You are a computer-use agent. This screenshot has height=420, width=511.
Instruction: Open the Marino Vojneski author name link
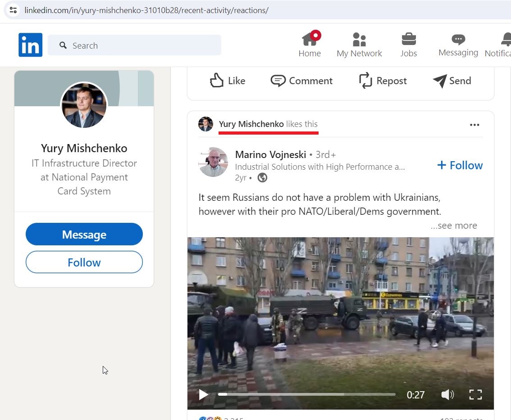click(x=270, y=154)
